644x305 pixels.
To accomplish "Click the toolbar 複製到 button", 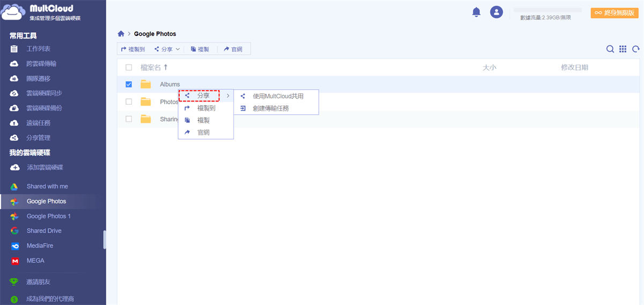I will [133, 49].
